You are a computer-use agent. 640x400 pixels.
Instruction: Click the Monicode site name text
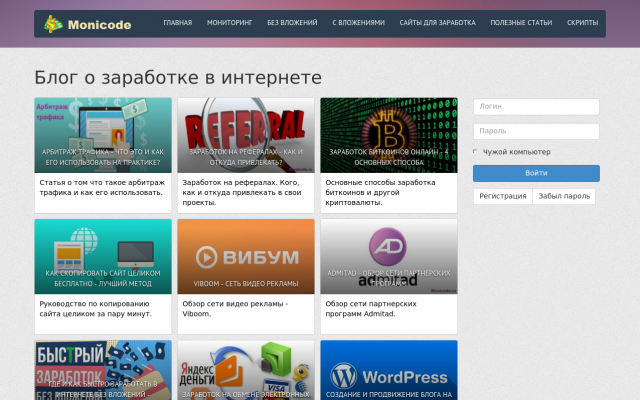coord(100,25)
